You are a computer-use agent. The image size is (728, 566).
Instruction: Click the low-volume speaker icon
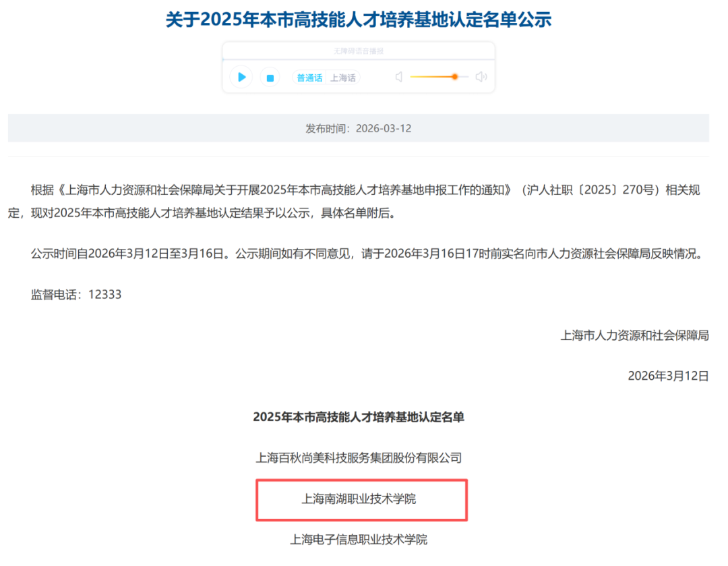coord(398,77)
